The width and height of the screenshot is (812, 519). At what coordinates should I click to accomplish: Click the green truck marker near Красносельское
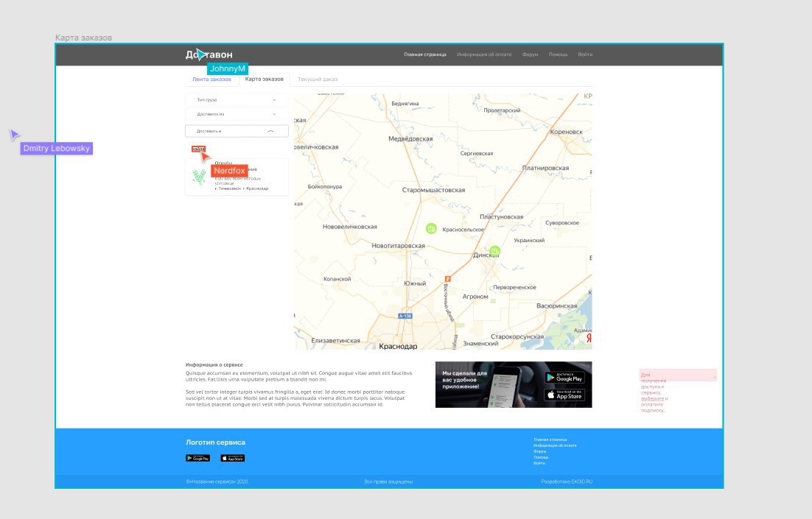click(431, 228)
